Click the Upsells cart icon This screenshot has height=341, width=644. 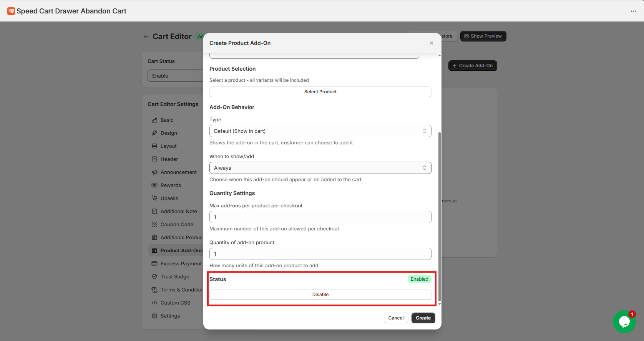pyautogui.click(x=154, y=198)
